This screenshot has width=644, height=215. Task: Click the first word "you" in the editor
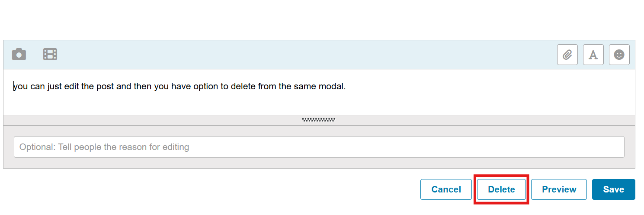tap(21, 87)
